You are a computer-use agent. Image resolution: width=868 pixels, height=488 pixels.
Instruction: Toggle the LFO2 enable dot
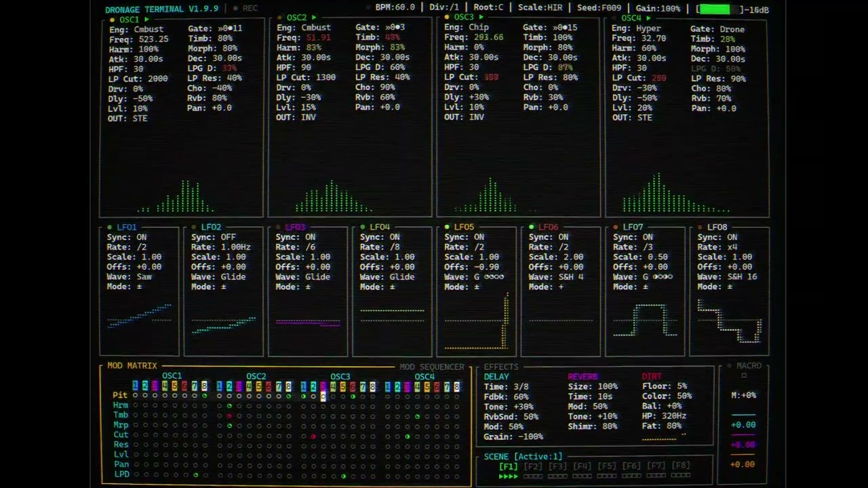(x=194, y=228)
